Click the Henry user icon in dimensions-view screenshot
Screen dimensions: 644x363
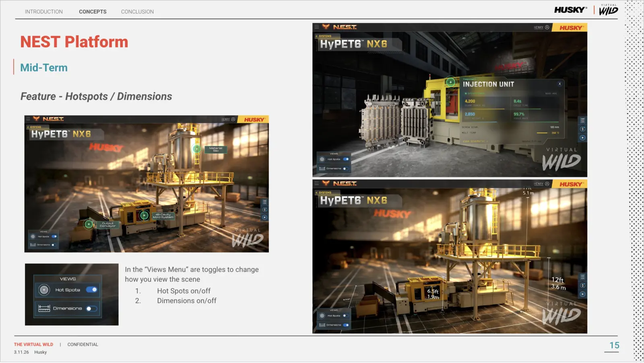547,184
